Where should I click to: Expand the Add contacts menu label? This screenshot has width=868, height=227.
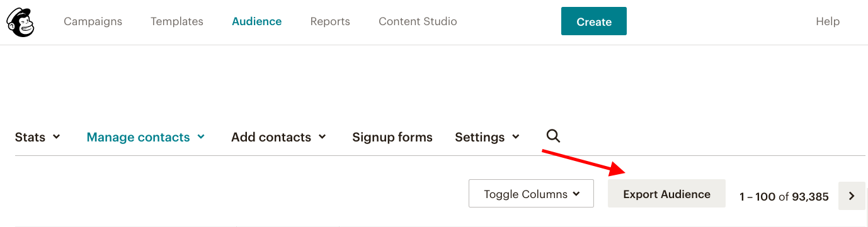(x=271, y=137)
